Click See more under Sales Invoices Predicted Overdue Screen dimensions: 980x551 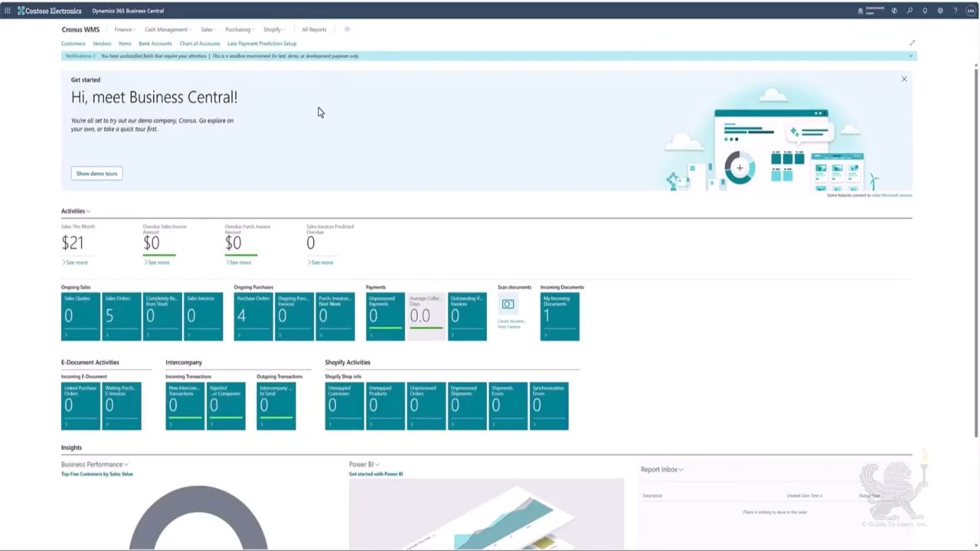click(x=321, y=262)
